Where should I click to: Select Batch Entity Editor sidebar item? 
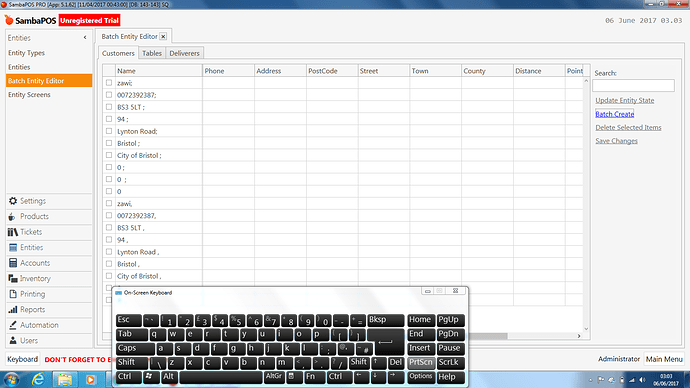pos(49,81)
